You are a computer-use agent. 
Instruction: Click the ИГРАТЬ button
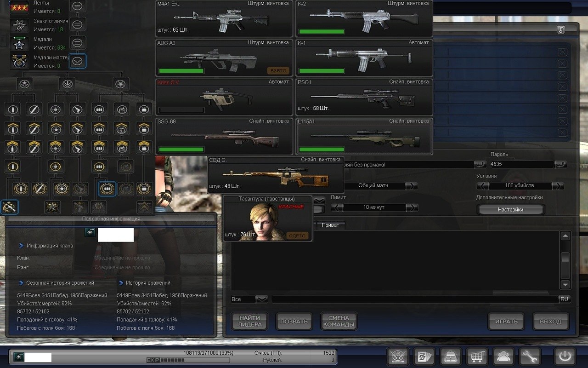click(506, 321)
